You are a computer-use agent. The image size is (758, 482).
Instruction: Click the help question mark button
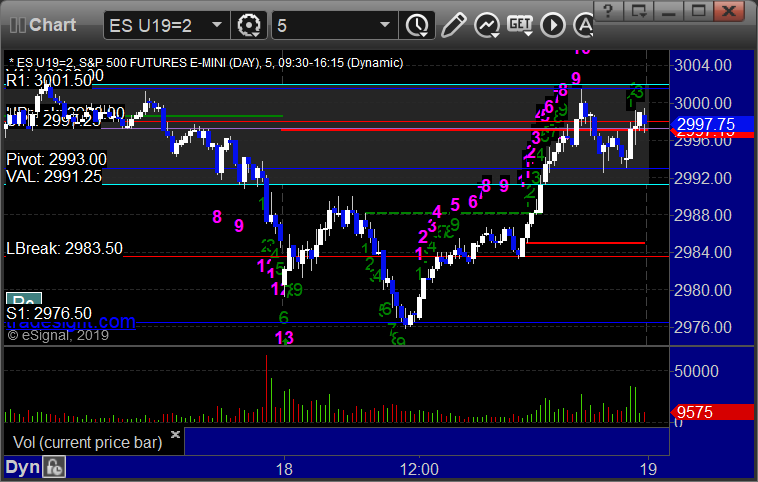(609, 11)
